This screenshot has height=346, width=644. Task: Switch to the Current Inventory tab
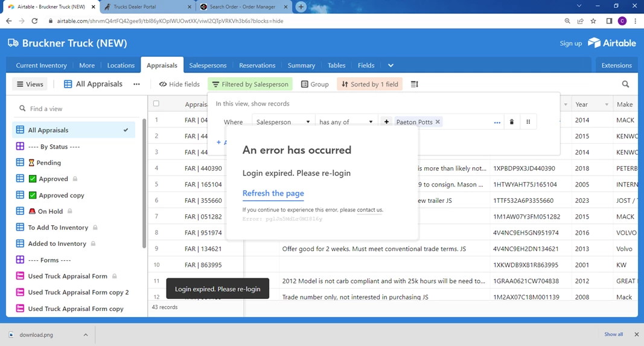point(41,65)
